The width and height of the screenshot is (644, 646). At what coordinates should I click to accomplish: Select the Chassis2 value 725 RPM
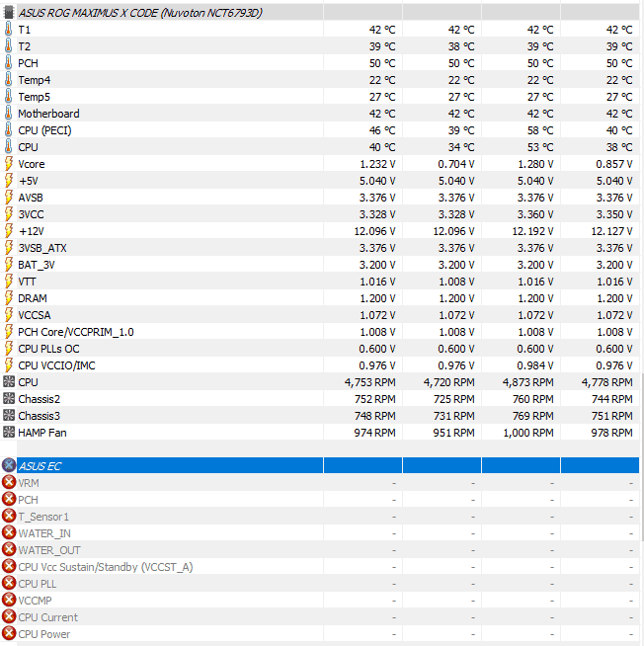click(454, 399)
